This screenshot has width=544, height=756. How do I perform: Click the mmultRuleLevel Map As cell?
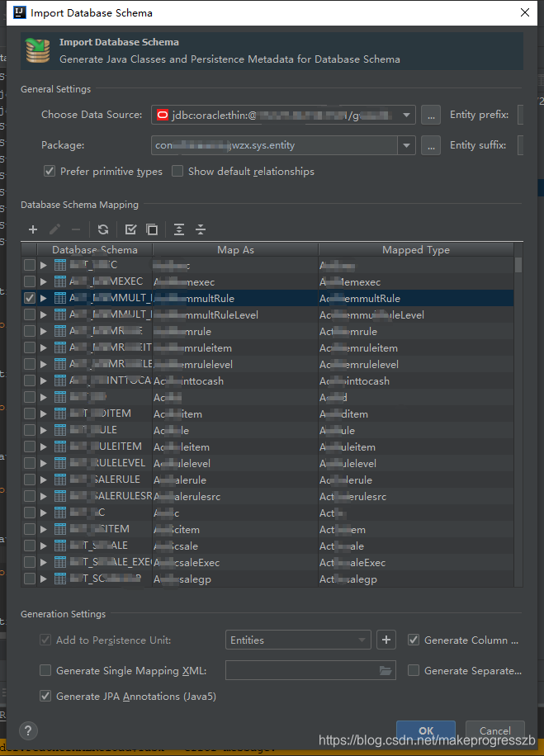click(x=235, y=314)
